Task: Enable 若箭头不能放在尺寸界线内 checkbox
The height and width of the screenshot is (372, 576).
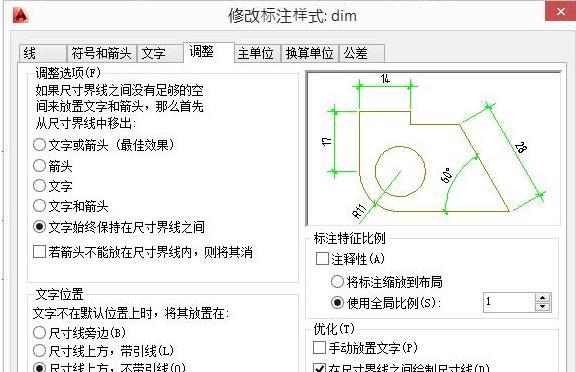Action: (x=39, y=252)
